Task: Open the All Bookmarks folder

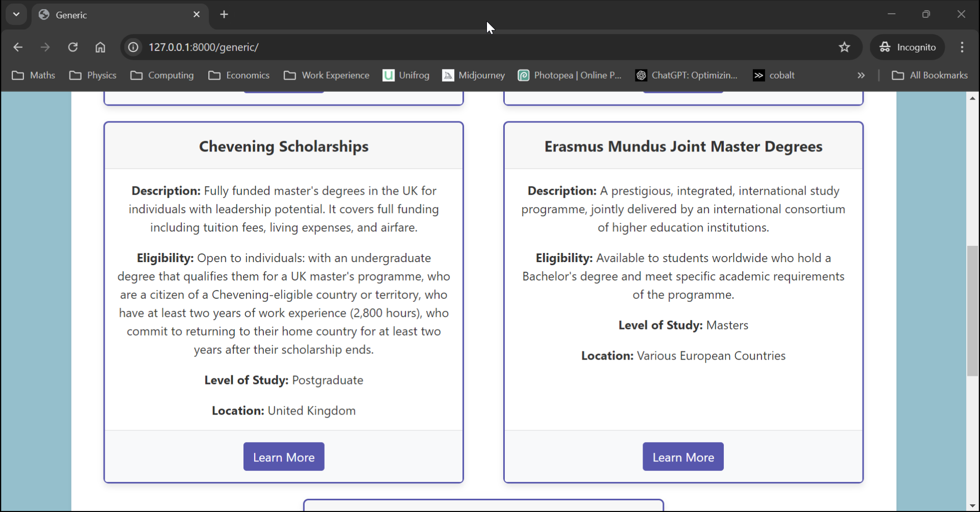Action: [x=929, y=75]
